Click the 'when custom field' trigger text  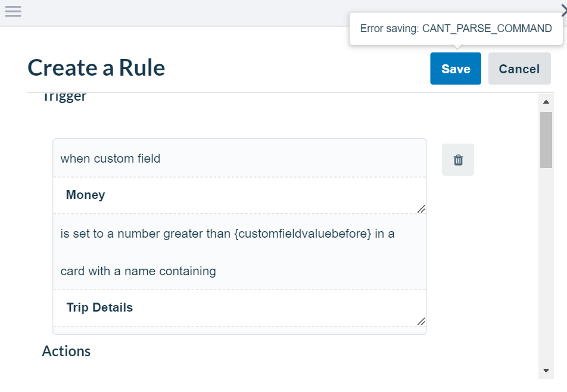tap(110, 158)
